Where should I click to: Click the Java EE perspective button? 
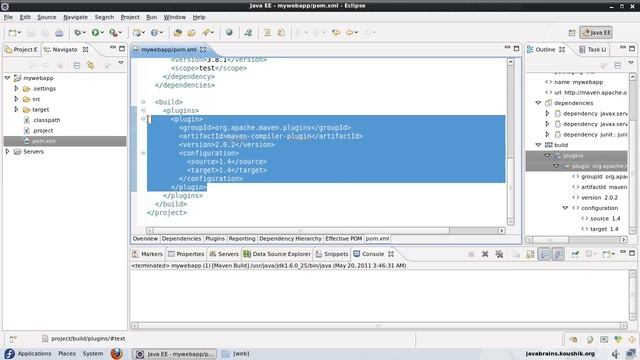(x=596, y=33)
